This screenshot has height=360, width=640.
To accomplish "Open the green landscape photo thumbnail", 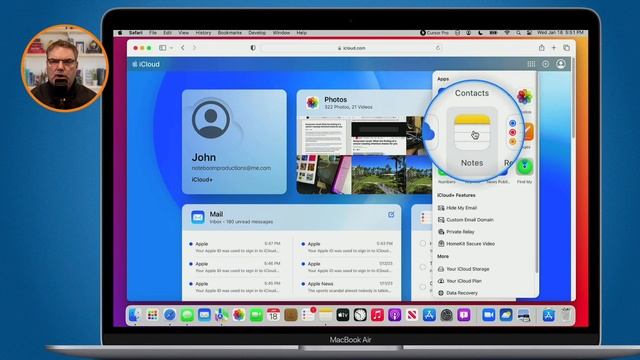I will (x=378, y=175).
